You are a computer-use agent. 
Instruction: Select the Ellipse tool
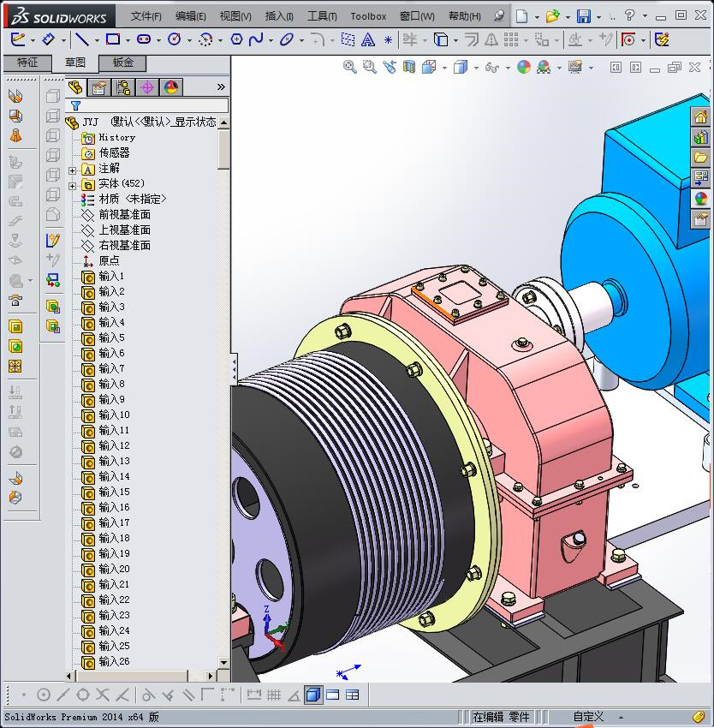point(287,39)
